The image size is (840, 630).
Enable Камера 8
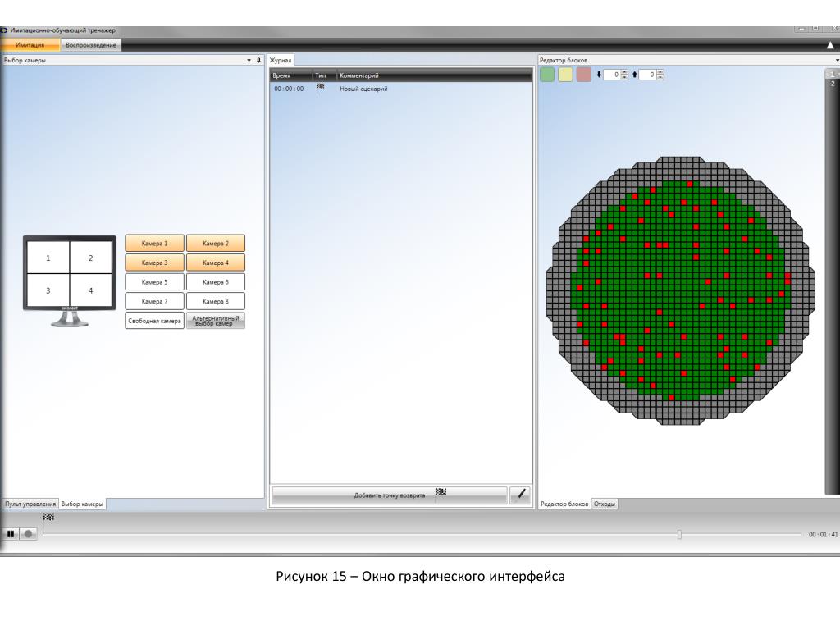[x=216, y=301]
